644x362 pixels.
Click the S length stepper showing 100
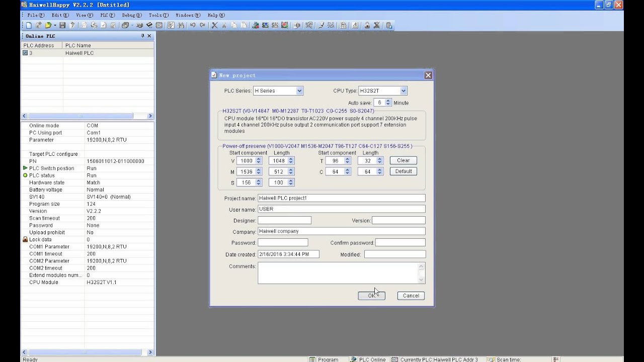[x=291, y=183]
